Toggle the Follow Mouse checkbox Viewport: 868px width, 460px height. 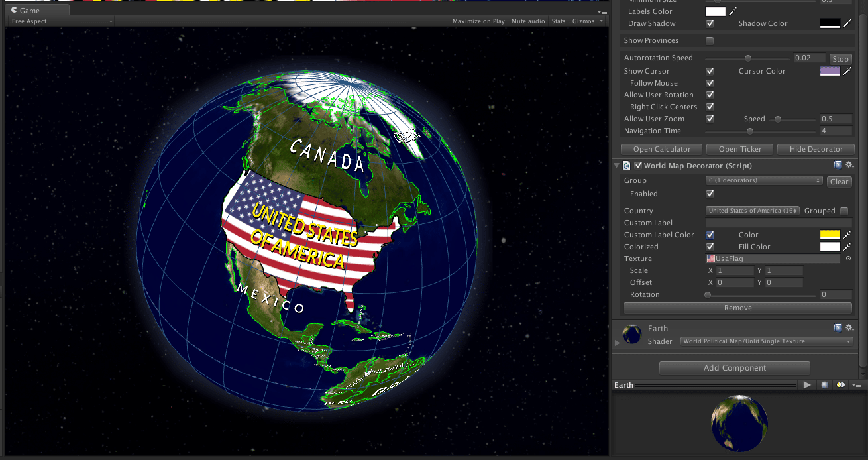tap(710, 83)
